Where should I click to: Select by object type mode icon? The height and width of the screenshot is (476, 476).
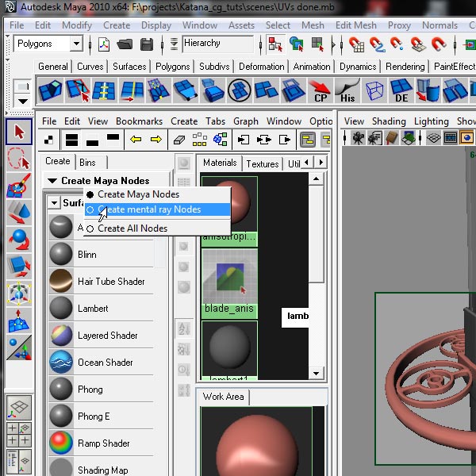[x=296, y=44]
